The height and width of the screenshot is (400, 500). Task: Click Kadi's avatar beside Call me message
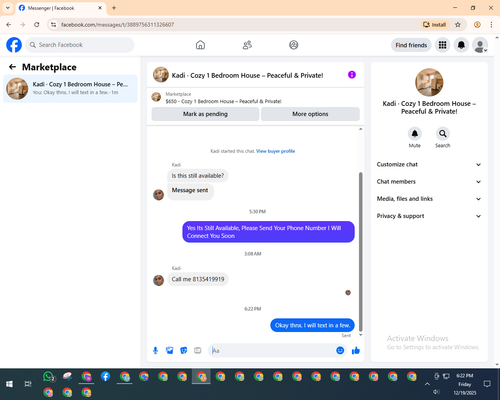pos(158,280)
